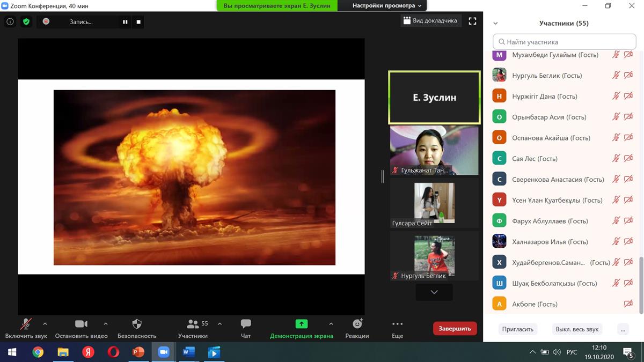Image resolution: width=644 pixels, height=362 pixels.
Task: Pause the recording
Action: tap(125, 22)
